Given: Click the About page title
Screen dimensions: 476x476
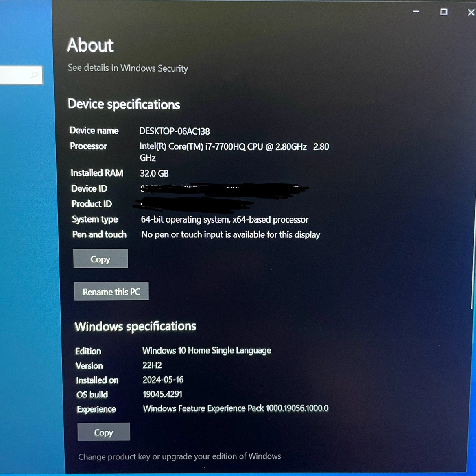Looking at the screenshot, I should click(x=90, y=45).
